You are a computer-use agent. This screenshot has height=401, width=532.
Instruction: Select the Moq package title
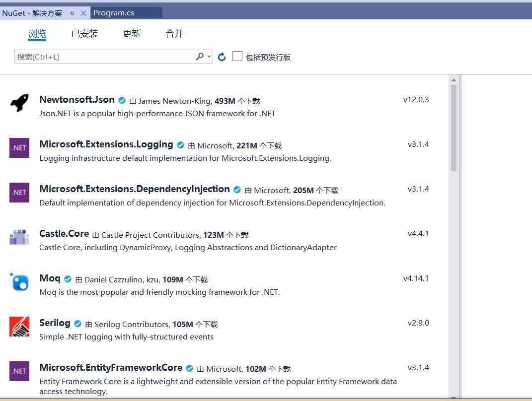[50, 278]
